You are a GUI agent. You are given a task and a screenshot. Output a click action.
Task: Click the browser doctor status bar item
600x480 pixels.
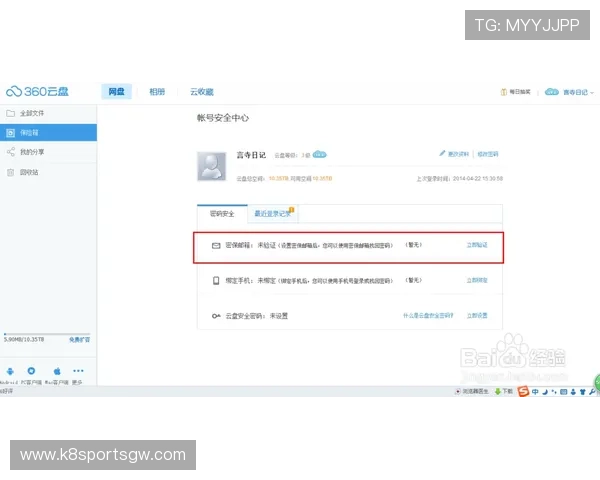[x=471, y=391]
